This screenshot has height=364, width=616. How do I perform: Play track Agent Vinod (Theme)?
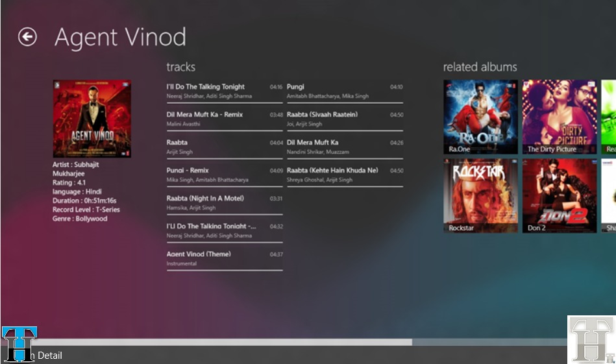coord(225,259)
